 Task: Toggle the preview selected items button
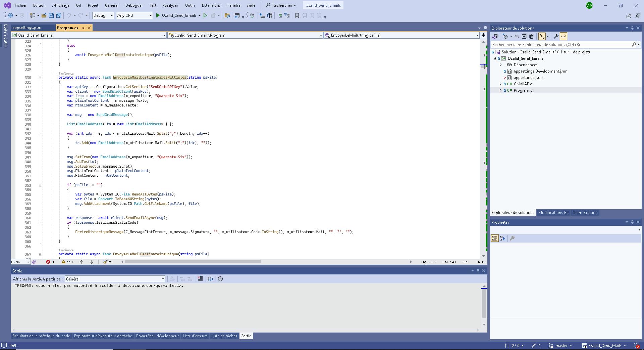(x=563, y=36)
